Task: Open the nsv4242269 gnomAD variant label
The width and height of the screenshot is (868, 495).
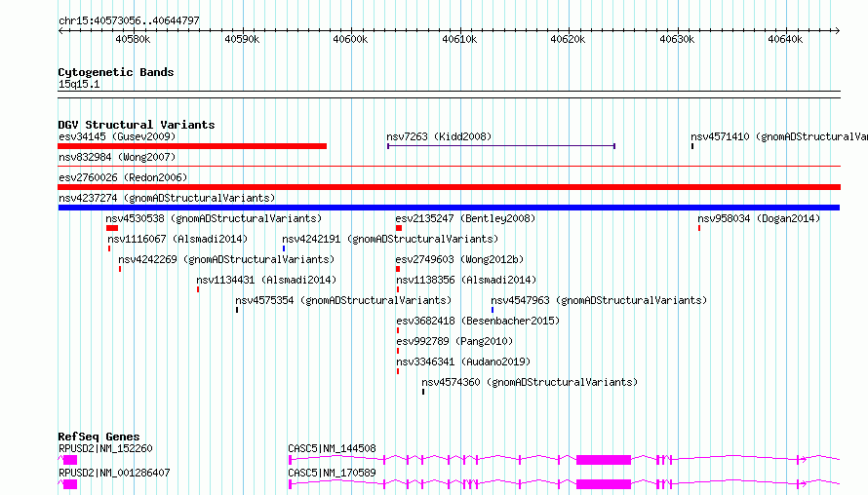Action: [x=226, y=259]
